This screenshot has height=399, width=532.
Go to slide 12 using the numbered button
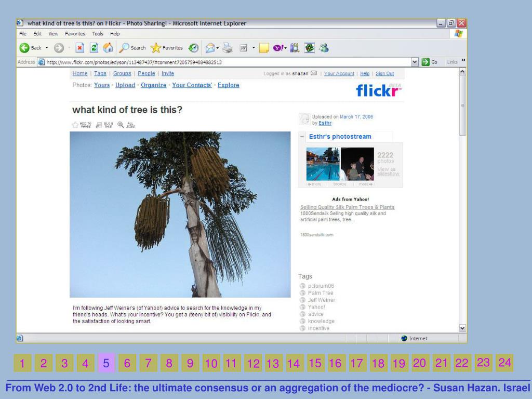[x=253, y=363]
